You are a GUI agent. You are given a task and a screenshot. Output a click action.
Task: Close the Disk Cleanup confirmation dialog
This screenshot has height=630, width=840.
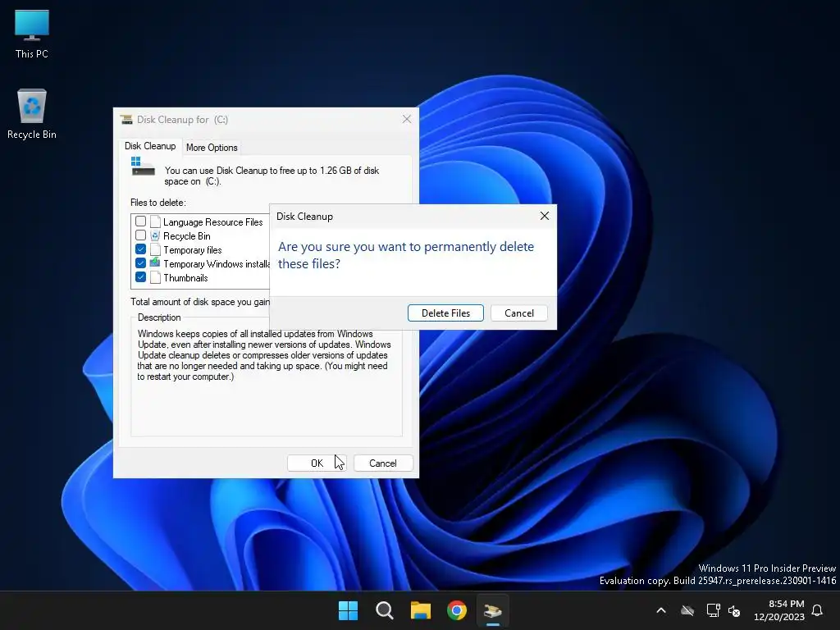tap(545, 216)
